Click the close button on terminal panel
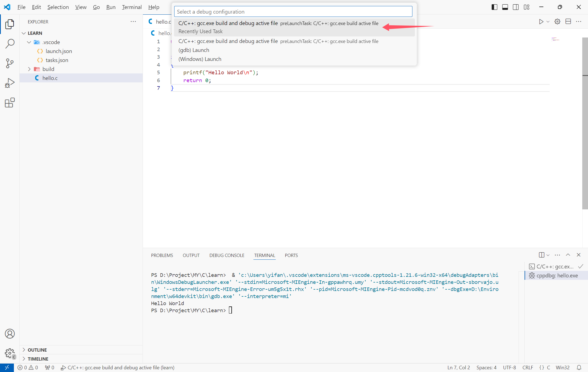This screenshot has width=588, height=372. (x=578, y=255)
